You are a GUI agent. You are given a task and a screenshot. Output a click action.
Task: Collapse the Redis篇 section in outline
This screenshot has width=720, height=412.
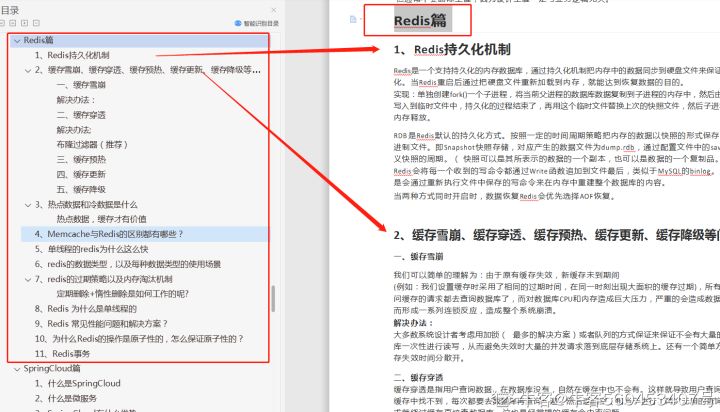(x=17, y=40)
